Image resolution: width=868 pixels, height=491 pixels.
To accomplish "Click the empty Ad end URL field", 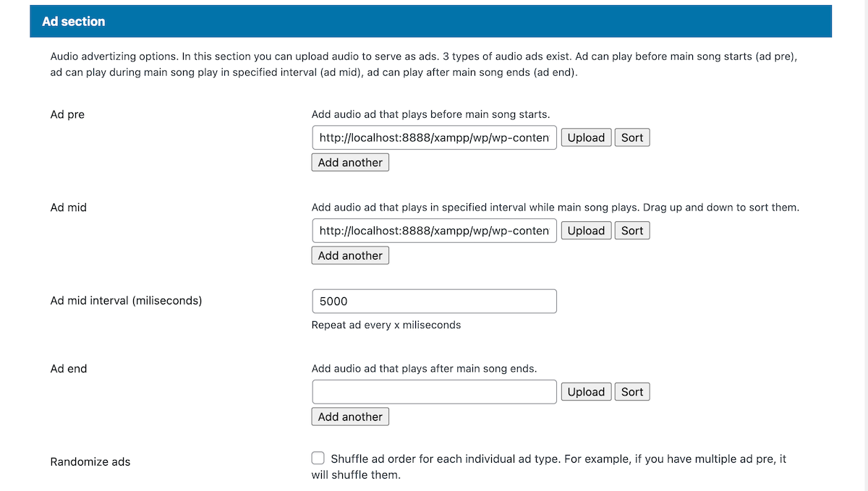I will [x=434, y=392].
